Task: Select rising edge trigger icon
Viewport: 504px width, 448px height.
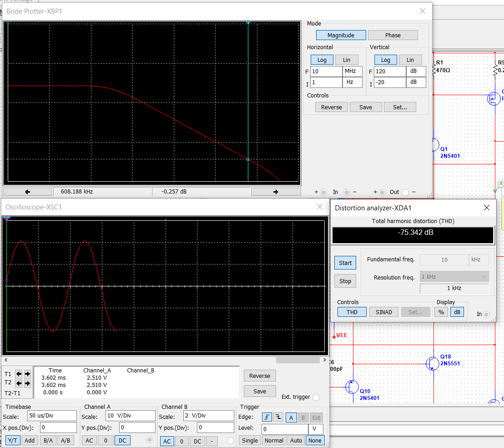Action: (267, 417)
